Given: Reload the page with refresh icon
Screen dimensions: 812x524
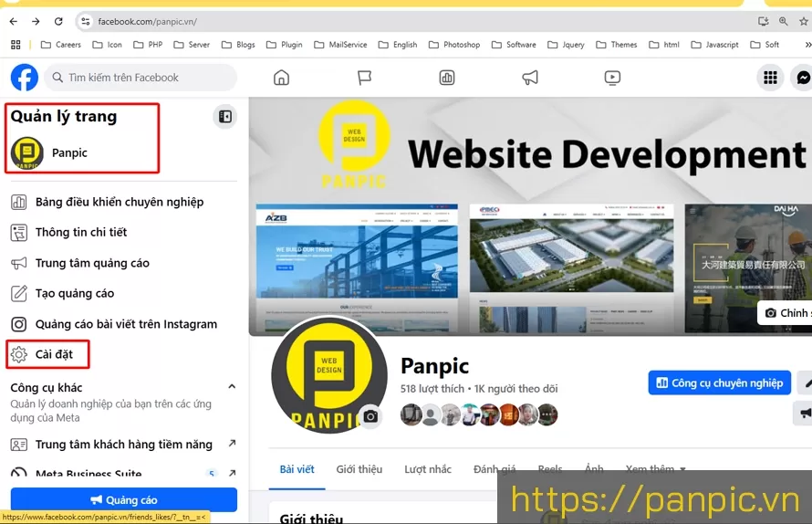Looking at the screenshot, I should (58, 21).
